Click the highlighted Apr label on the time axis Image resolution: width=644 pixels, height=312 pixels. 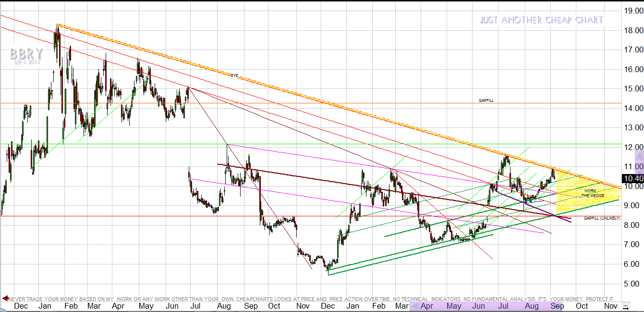426,306
